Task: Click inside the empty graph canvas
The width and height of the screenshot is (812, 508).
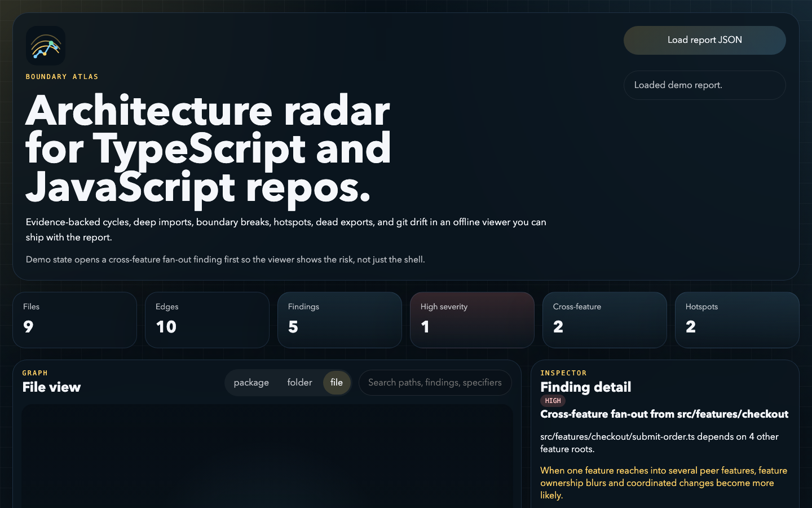Action: (x=267, y=457)
